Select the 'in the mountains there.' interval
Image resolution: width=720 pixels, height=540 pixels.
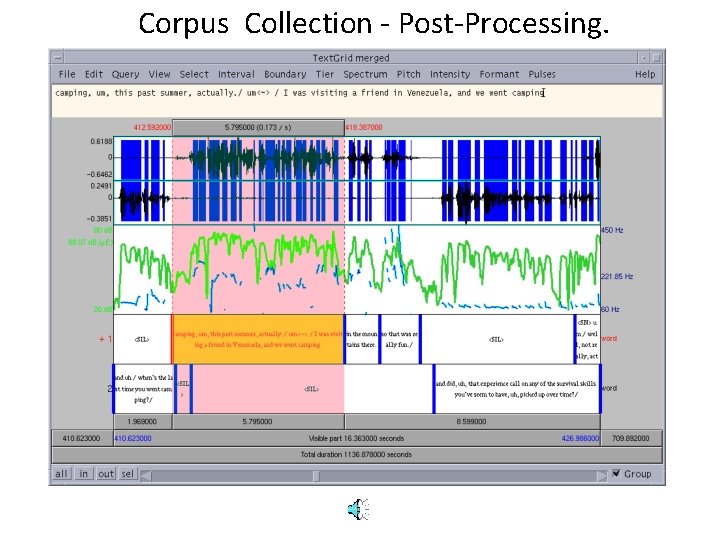pos(362,339)
